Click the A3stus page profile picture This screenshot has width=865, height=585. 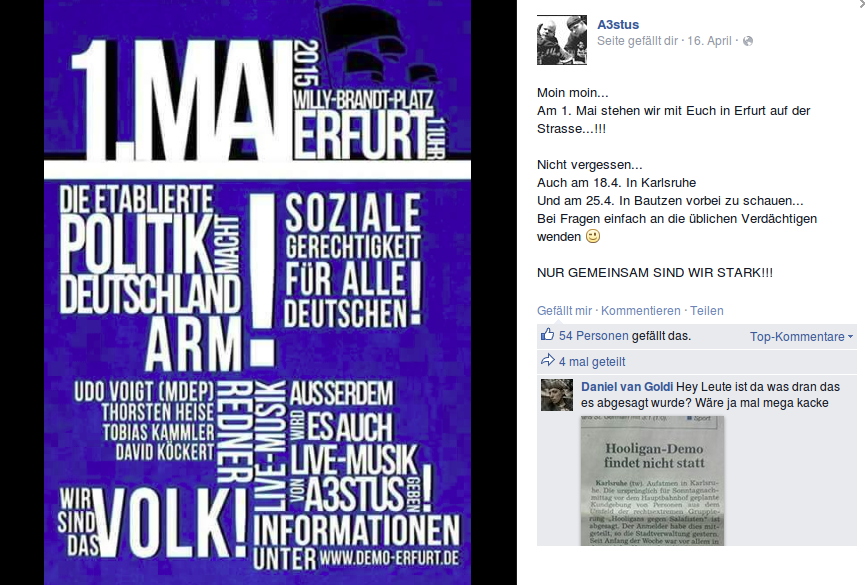point(562,40)
